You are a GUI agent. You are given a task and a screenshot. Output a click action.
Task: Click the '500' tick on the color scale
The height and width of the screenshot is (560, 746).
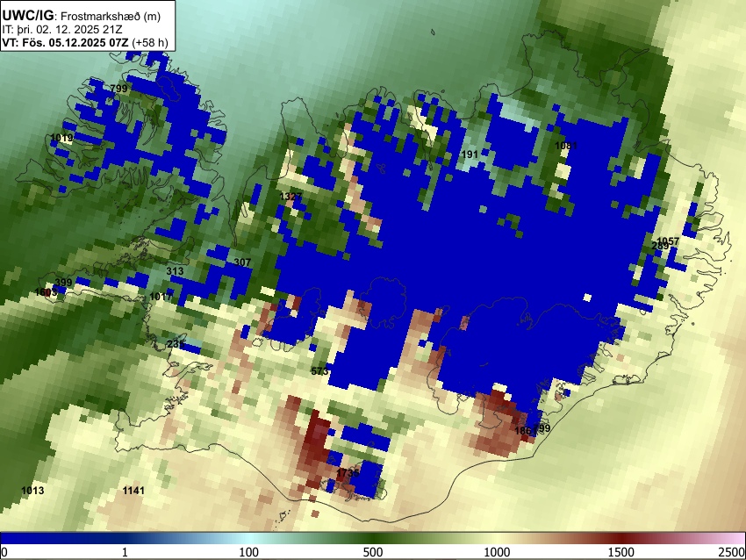373,552
